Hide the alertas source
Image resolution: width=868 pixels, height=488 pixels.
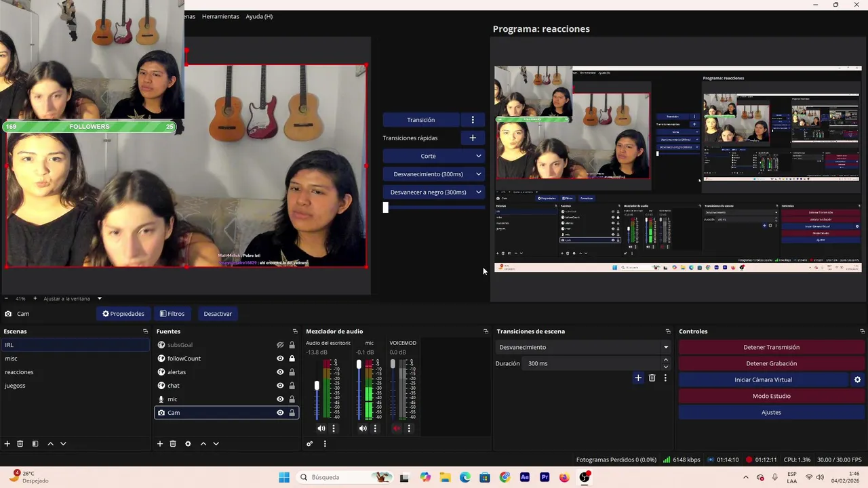(x=280, y=372)
